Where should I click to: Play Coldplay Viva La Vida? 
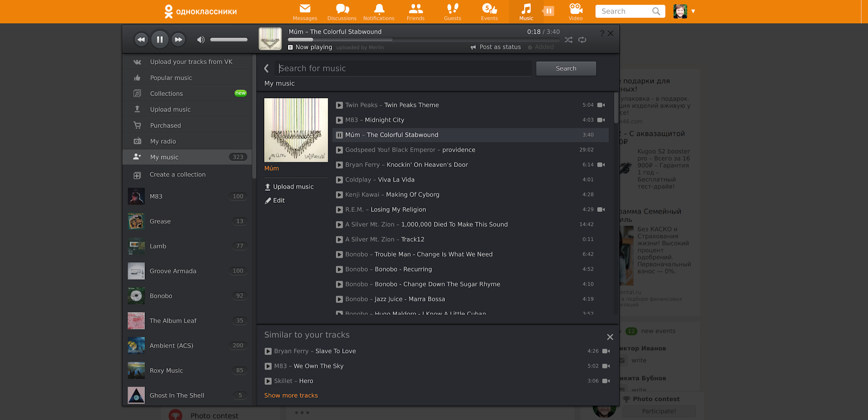pos(339,179)
